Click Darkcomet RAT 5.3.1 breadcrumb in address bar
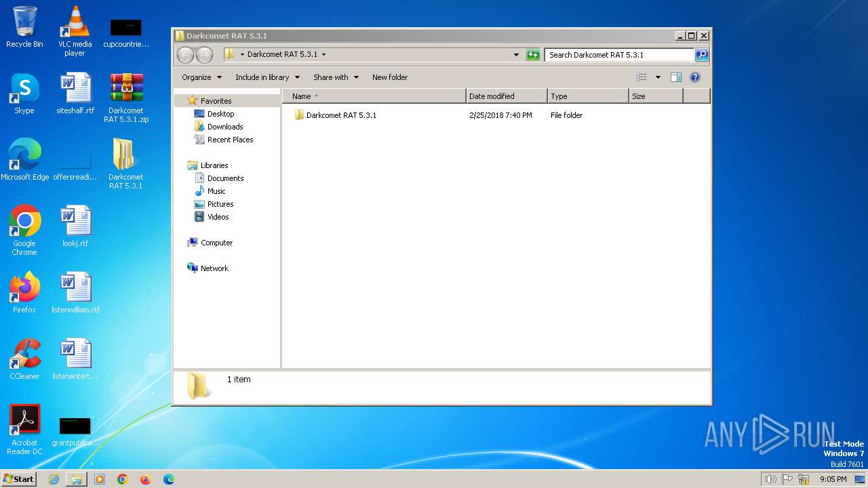Screen dimensions: 868x488 tap(282, 54)
